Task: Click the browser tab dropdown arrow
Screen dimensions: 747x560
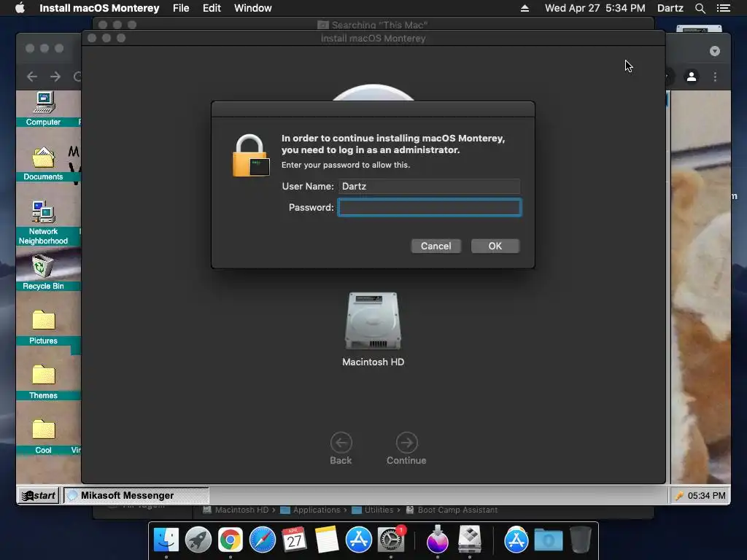Action: tap(715, 51)
